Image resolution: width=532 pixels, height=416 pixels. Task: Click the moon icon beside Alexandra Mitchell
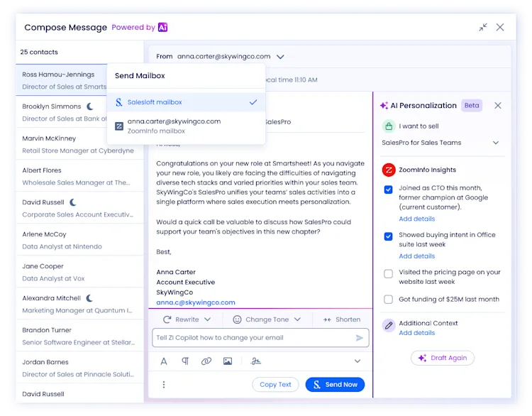[x=89, y=298]
